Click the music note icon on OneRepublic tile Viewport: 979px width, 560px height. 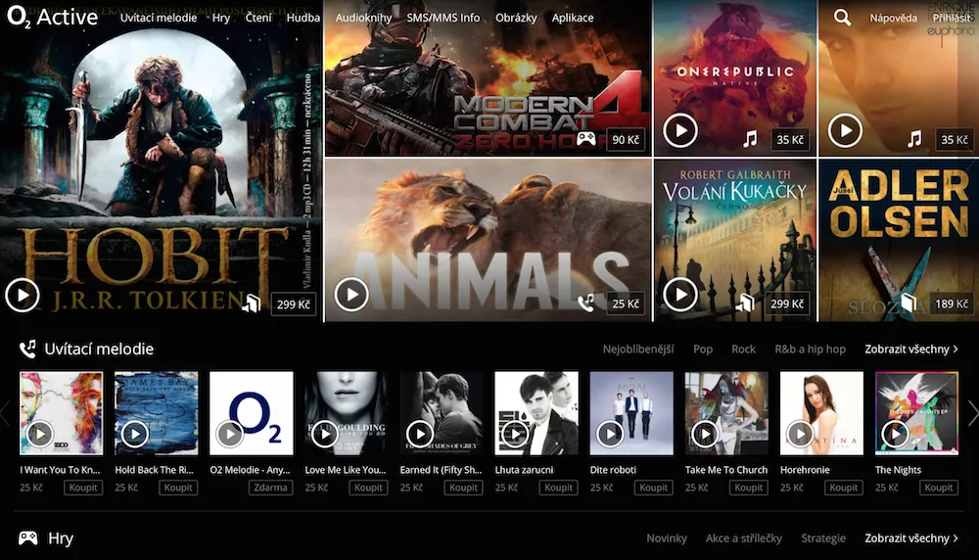point(750,139)
